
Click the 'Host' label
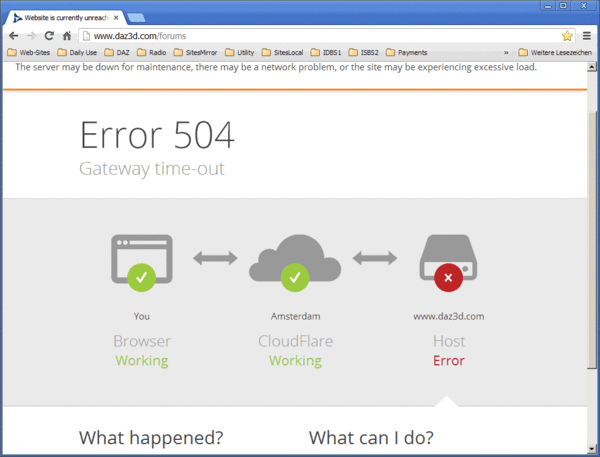pyautogui.click(x=449, y=341)
